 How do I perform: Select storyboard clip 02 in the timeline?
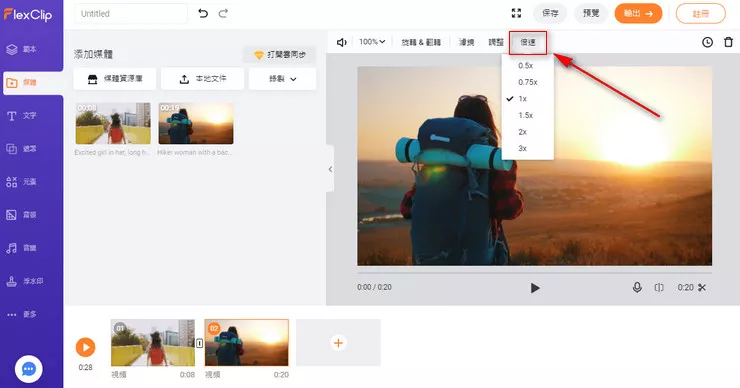pyautogui.click(x=246, y=342)
